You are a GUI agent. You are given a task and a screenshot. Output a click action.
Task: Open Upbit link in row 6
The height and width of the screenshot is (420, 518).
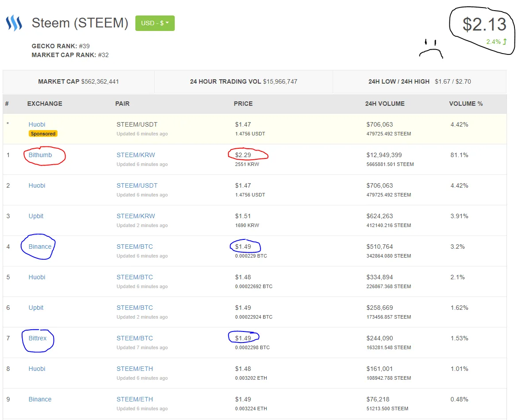click(x=36, y=308)
